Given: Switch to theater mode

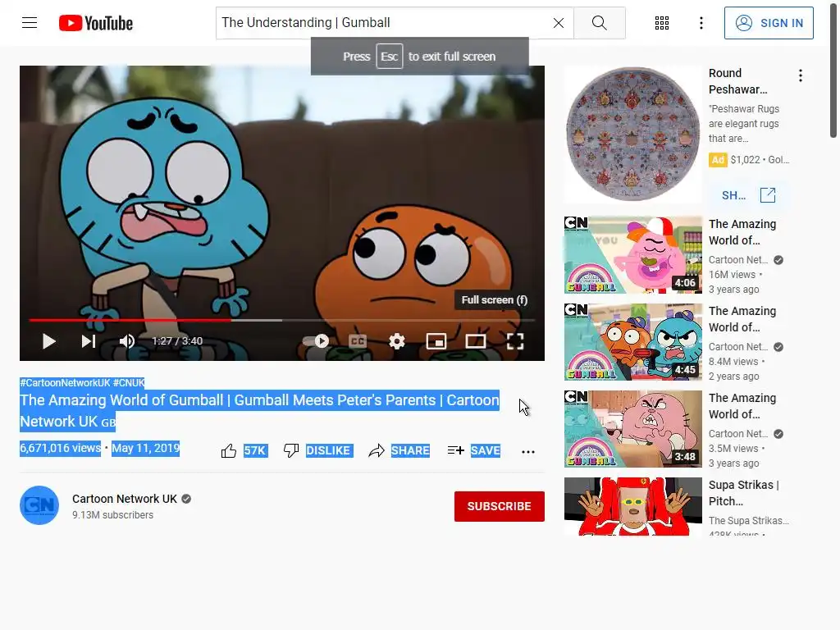Looking at the screenshot, I should [475, 341].
